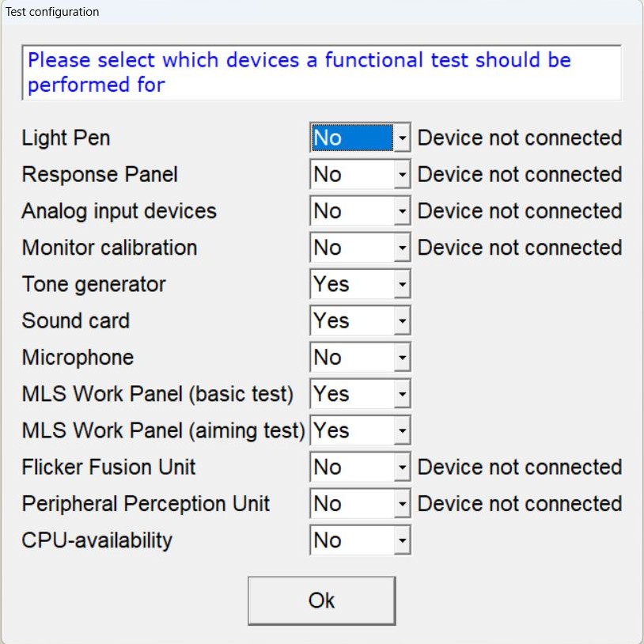Click the CPU-availability label
The width and height of the screenshot is (644, 644).
97,541
